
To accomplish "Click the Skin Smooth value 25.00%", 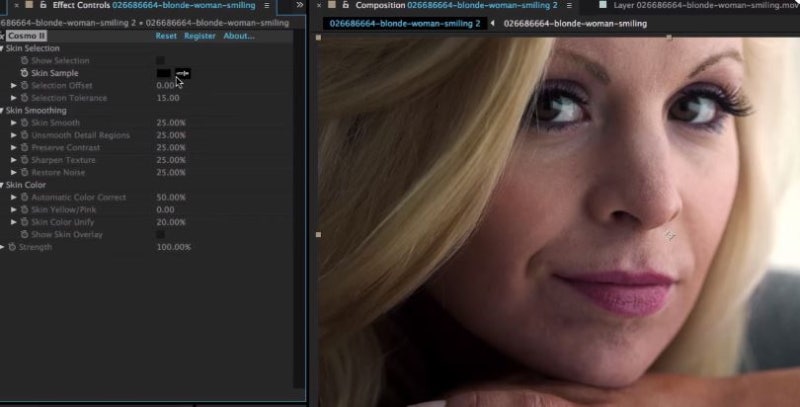I will click(171, 123).
